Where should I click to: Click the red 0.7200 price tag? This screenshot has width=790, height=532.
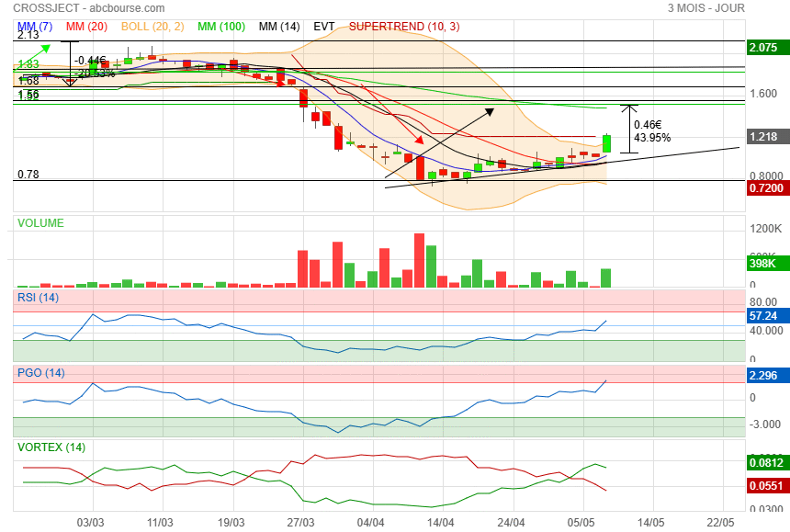pos(767,188)
